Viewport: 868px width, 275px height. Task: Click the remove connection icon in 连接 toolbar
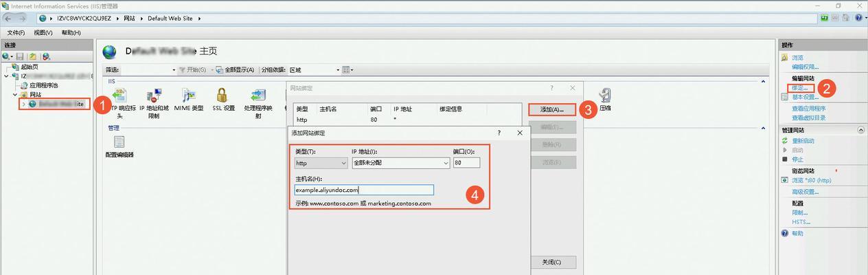pos(46,56)
